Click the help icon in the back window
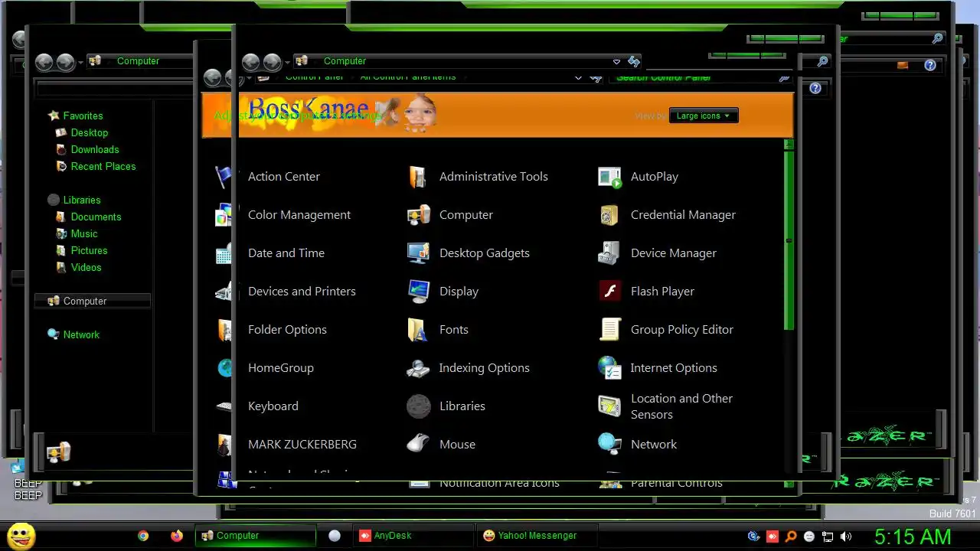The height and width of the screenshot is (551, 980). (x=930, y=66)
